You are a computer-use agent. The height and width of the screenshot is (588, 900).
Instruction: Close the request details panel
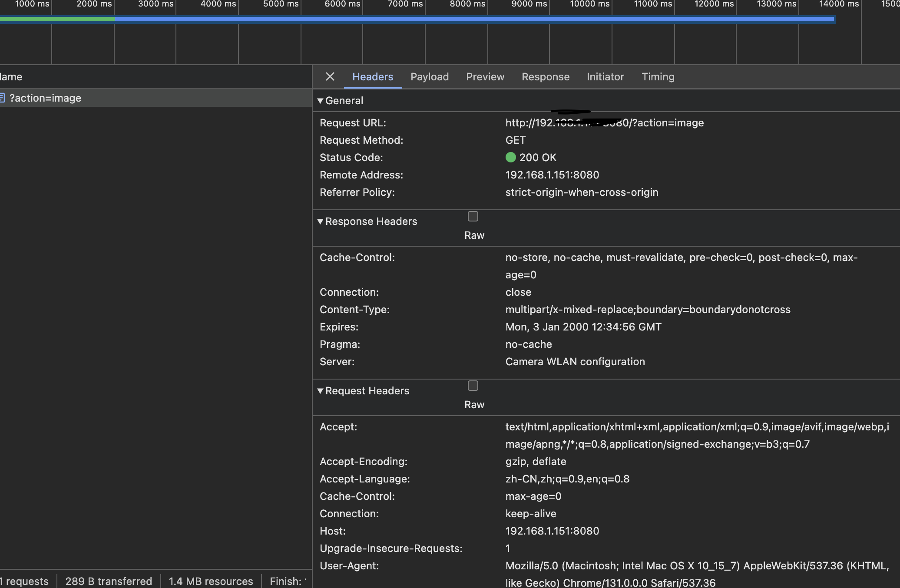pyautogui.click(x=330, y=77)
